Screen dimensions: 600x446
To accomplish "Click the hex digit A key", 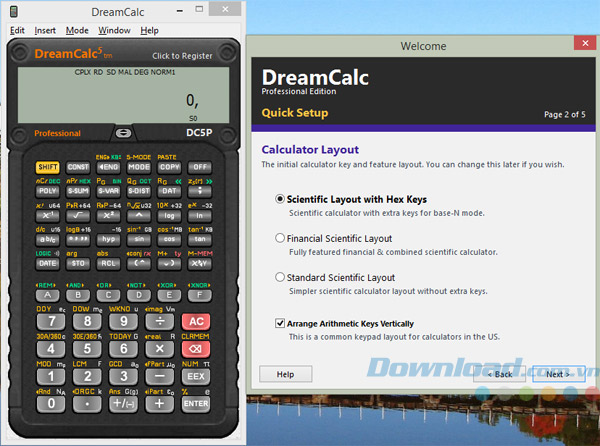I will [47, 295].
